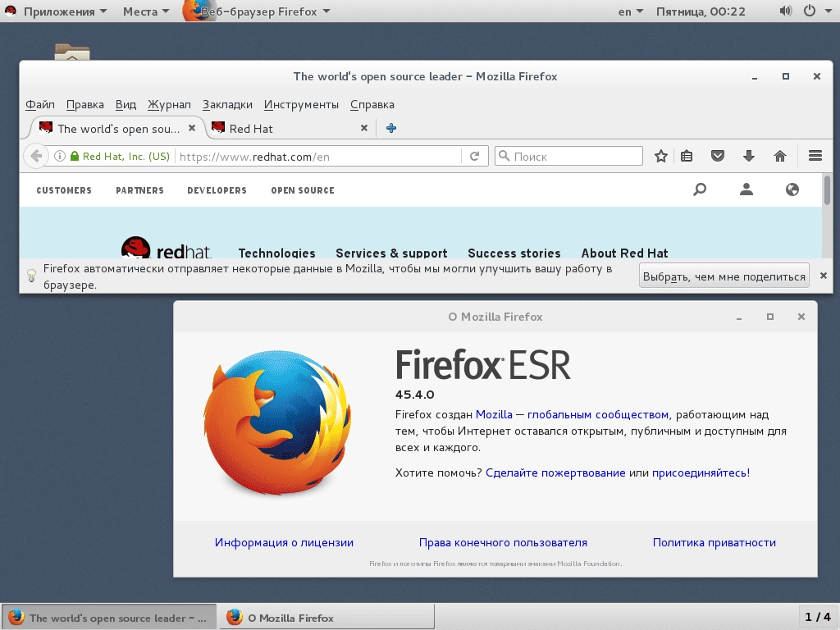Viewport: 840px width, 630px height.
Task: Click the search magnifier in Поиск box
Action: click(x=504, y=156)
